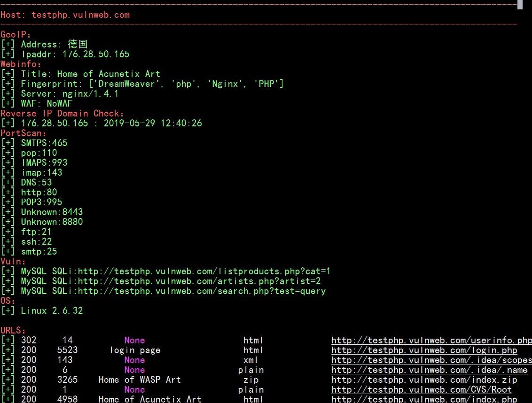Select the login page URL entry row
This screenshot has width=532, height=403.
pyautogui.click(x=135, y=350)
